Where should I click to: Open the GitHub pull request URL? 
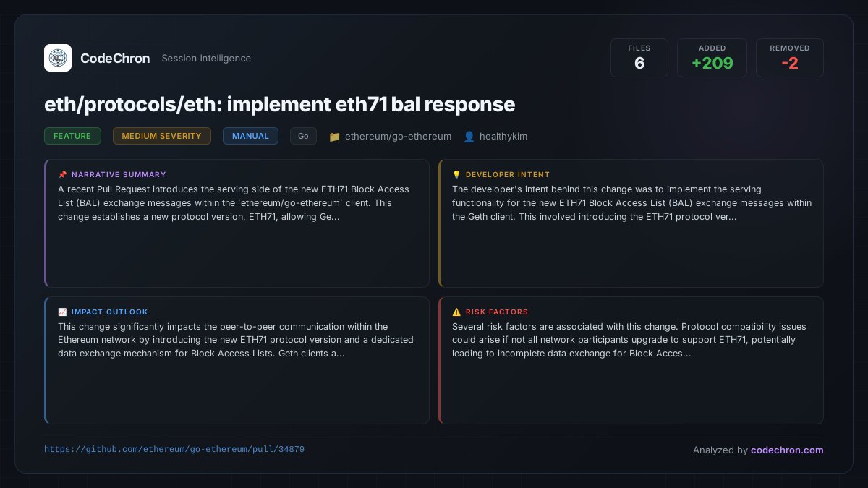(174, 449)
